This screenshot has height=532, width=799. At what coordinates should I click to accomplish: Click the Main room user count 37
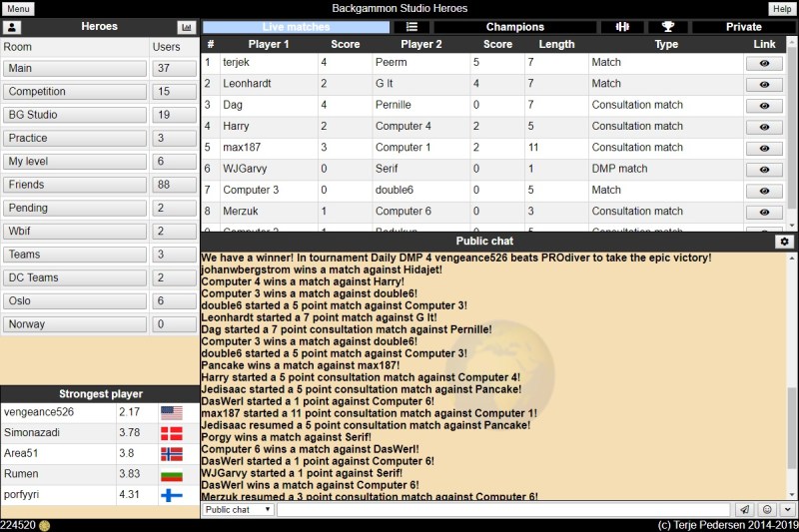174,68
